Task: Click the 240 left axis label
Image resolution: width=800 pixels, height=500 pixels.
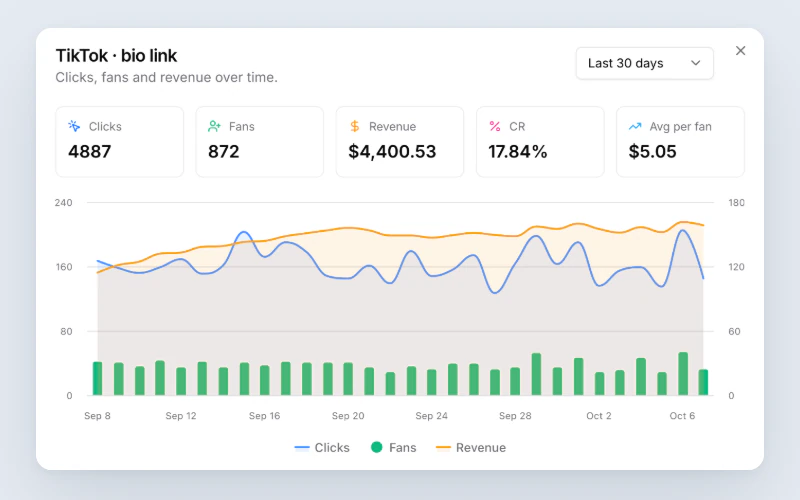Action: (x=64, y=203)
